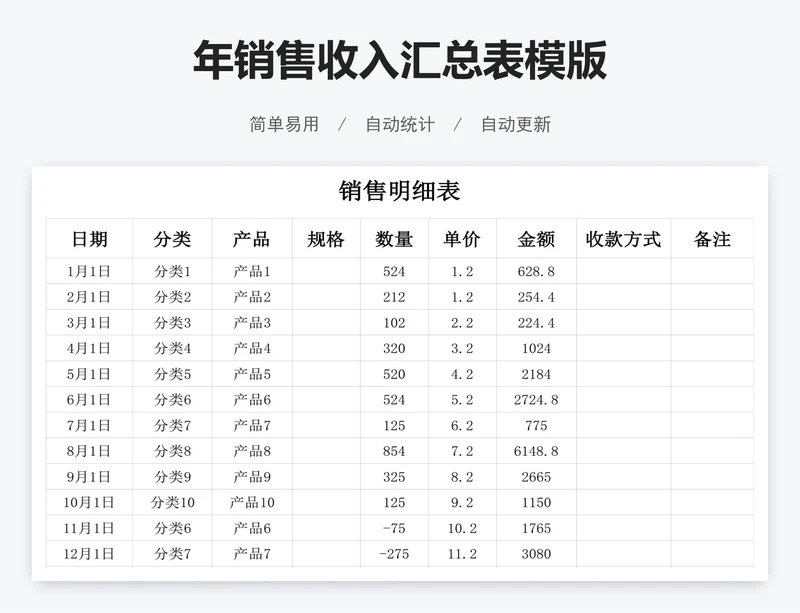Select amount cell 1024
This screenshot has height=613, width=800.
(x=536, y=348)
